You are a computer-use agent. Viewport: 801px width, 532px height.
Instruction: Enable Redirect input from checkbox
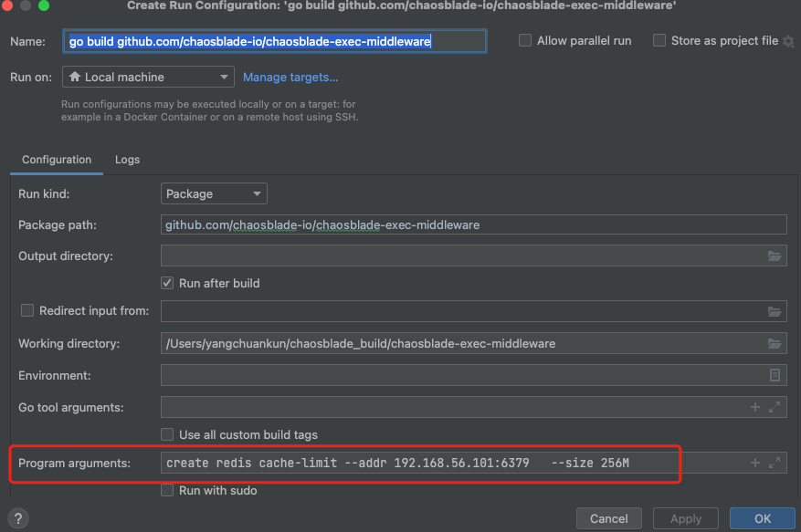coord(27,310)
